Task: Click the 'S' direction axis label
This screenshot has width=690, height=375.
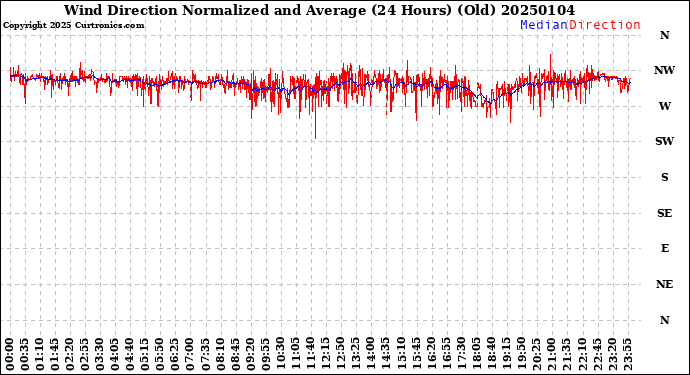Action: (664, 177)
